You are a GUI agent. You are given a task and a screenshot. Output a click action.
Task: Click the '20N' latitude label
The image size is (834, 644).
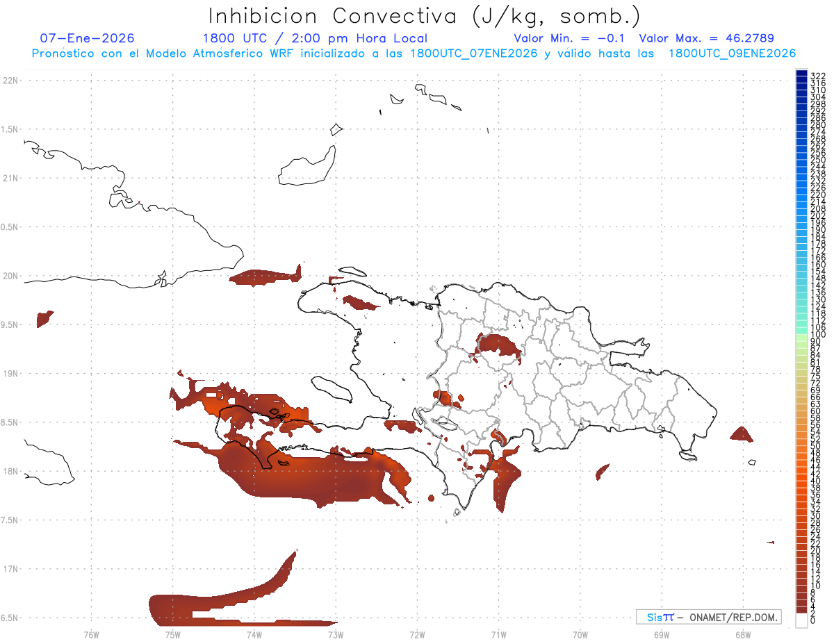(x=10, y=276)
